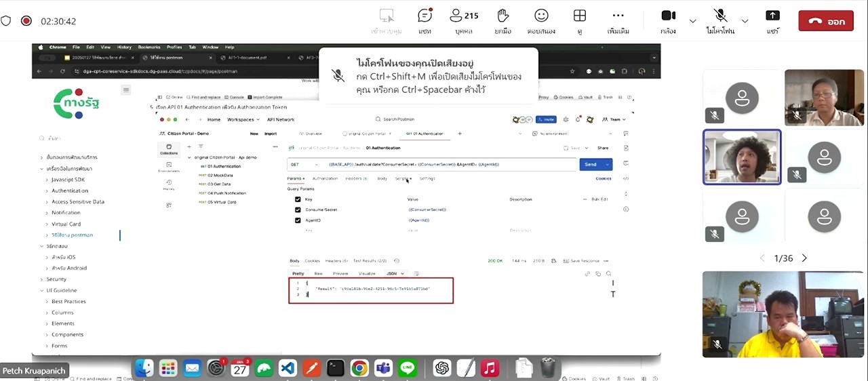Screen dimensions: 868x381
Task: Open Music app from the Dock
Action: (490, 368)
